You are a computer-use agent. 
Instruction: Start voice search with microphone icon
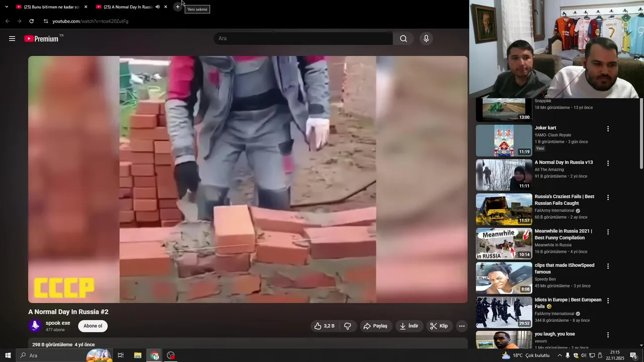pos(426,39)
